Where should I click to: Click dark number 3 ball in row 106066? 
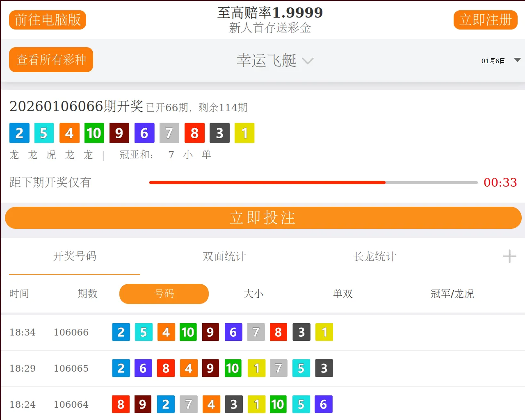pos(301,332)
